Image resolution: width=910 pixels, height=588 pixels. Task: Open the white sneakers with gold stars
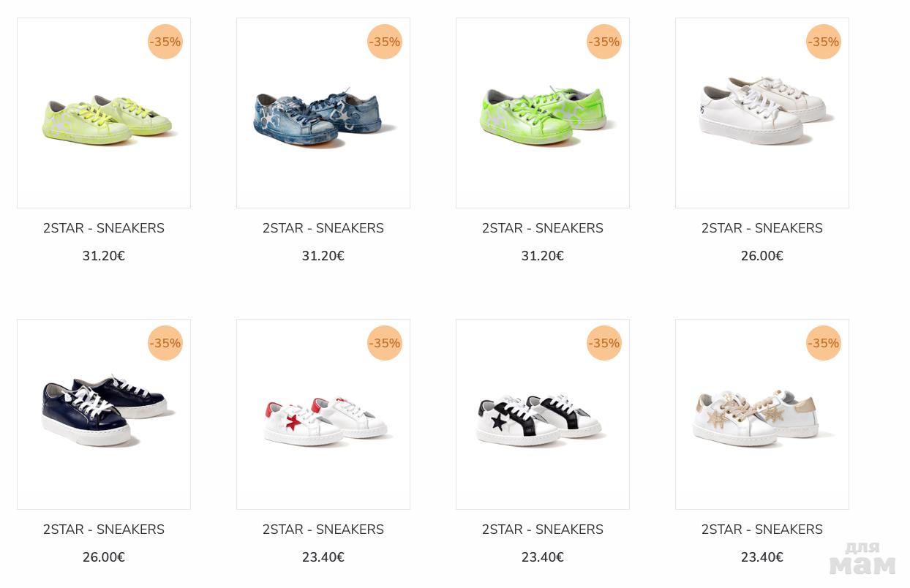[x=762, y=415]
